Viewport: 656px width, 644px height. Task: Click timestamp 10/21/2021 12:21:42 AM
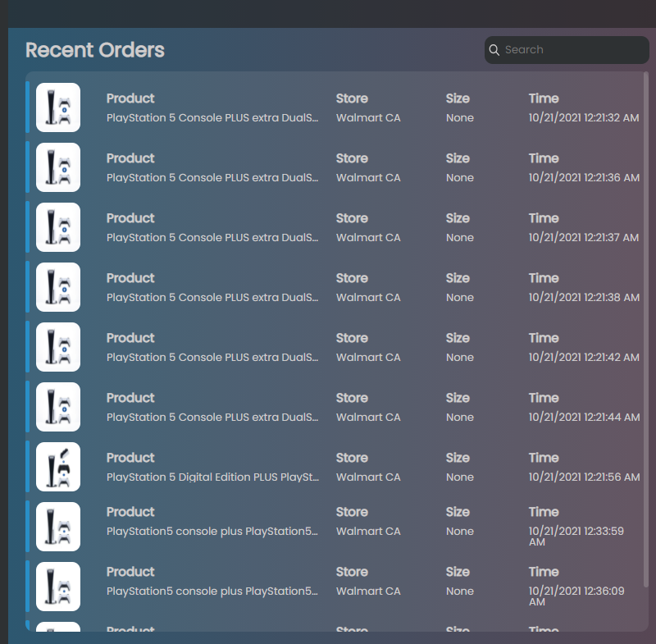click(x=584, y=358)
